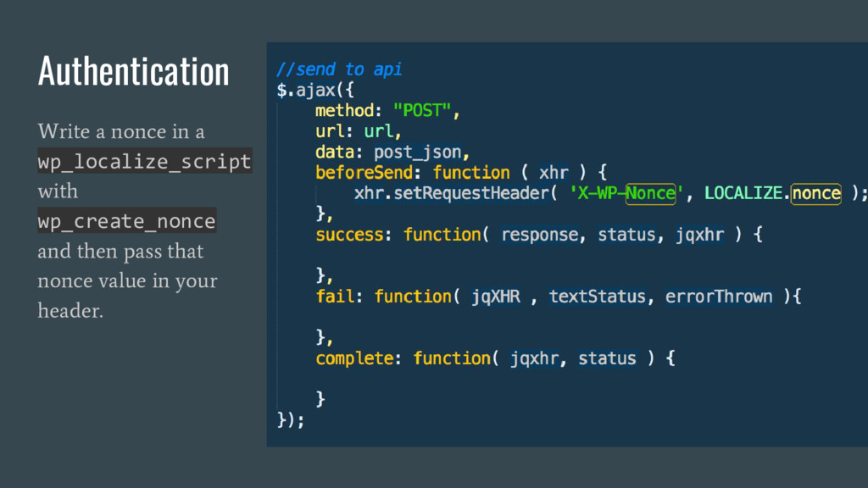Click the closing }); line
The height and width of the screenshot is (488, 868).
(291, 420)
